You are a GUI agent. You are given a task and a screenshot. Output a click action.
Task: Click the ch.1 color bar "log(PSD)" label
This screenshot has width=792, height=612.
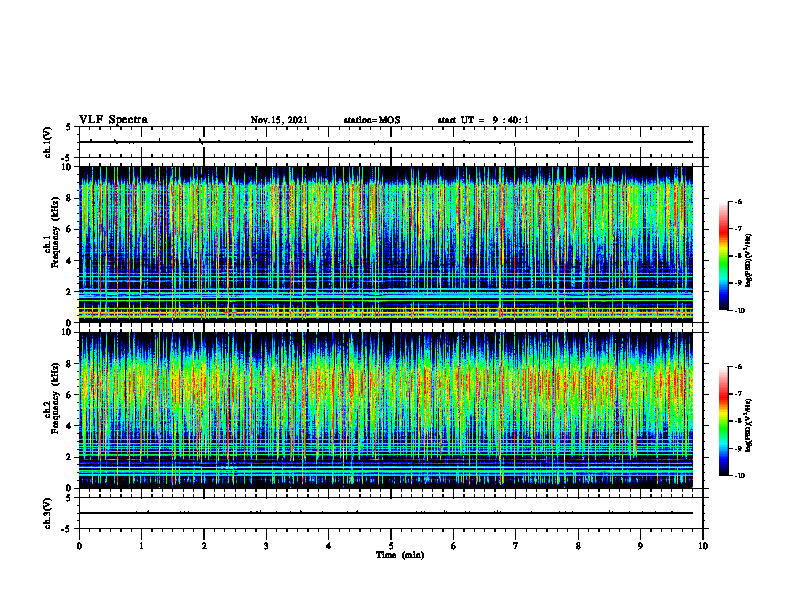tap(748, 260)
